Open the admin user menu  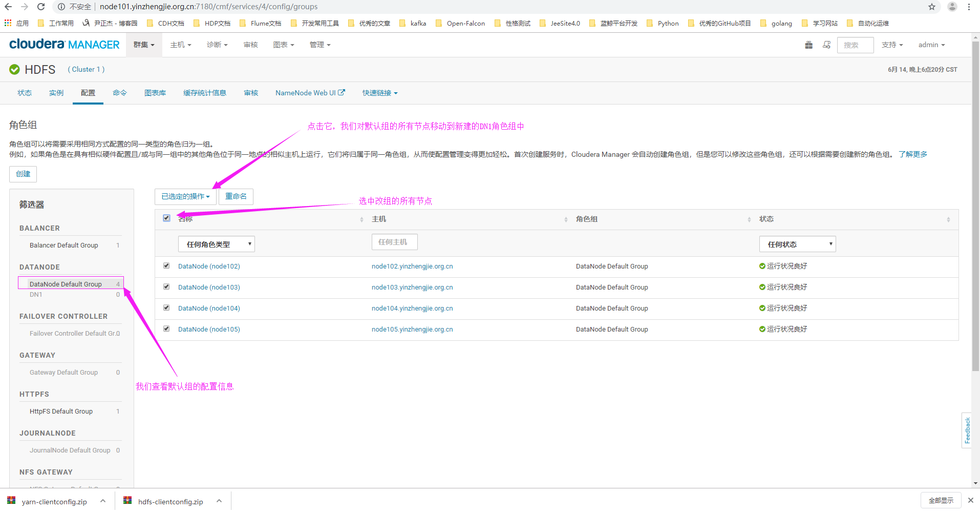coord(931,45)
